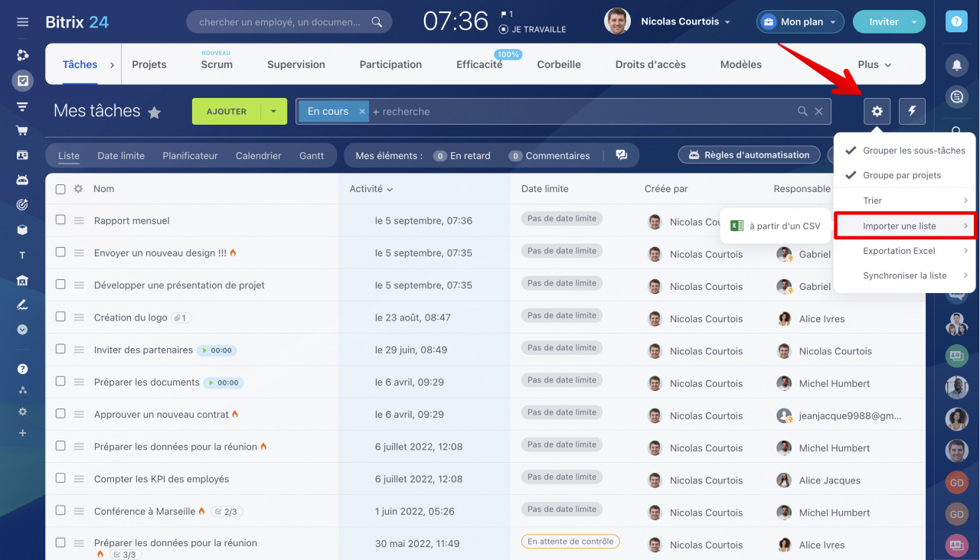980x560 pixels.
Task: Open settings gear in left sidebar
Action: [x=22, y=412]
